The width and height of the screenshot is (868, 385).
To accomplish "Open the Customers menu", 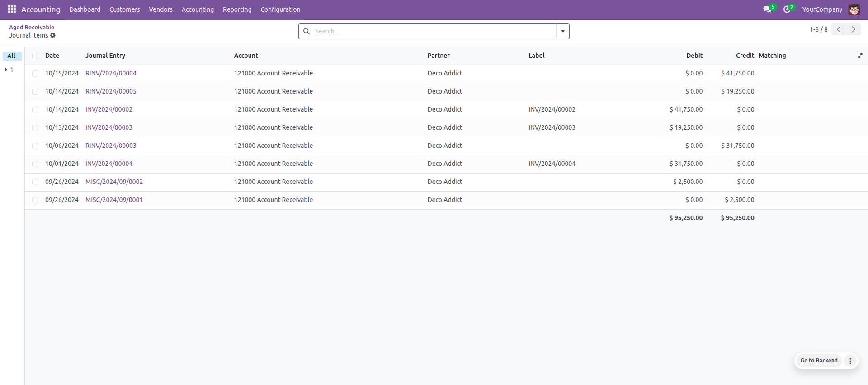I will 124,9.
